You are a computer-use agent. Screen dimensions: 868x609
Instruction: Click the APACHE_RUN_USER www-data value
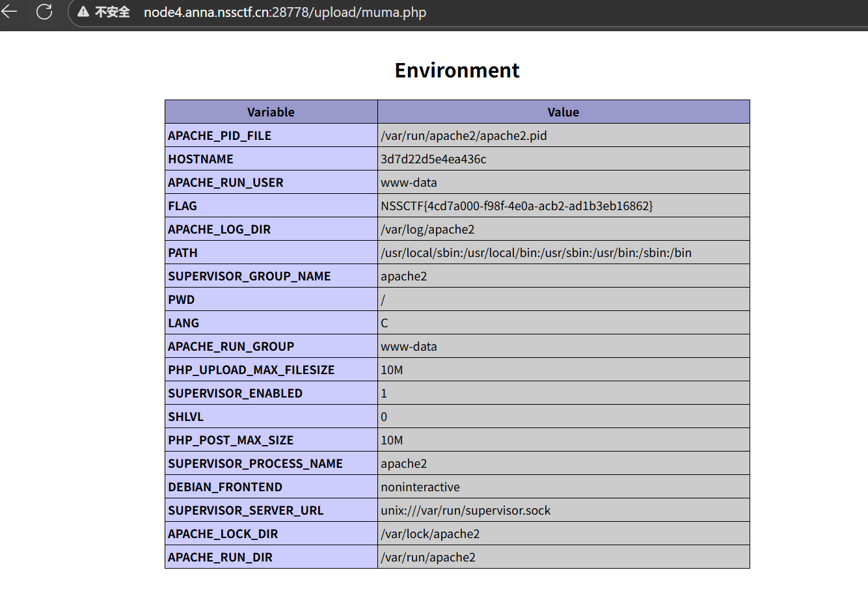[409, 182]
